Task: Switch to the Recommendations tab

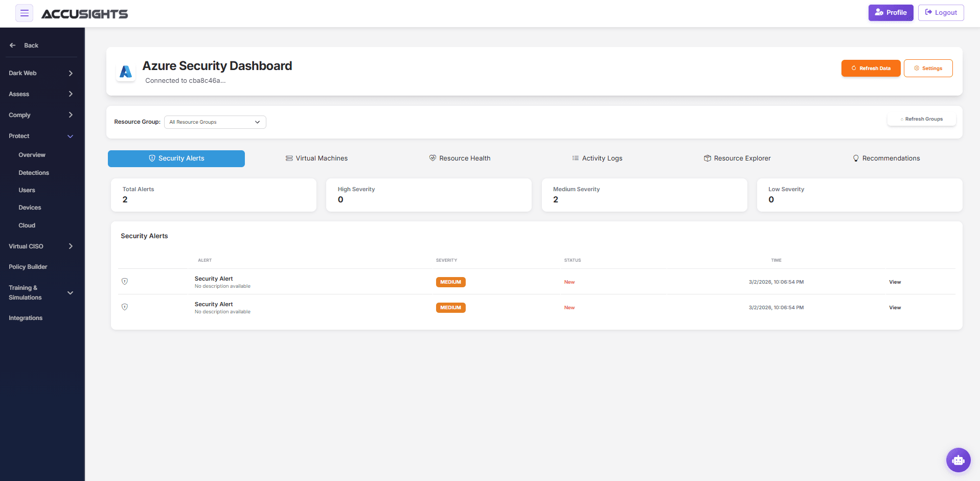Action: click(x=886, y=158)
